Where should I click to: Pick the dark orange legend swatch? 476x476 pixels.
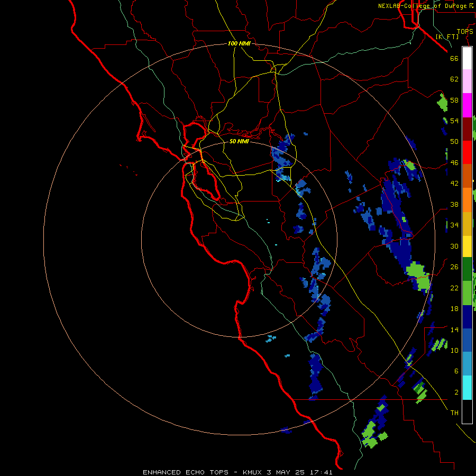[467, 176]
